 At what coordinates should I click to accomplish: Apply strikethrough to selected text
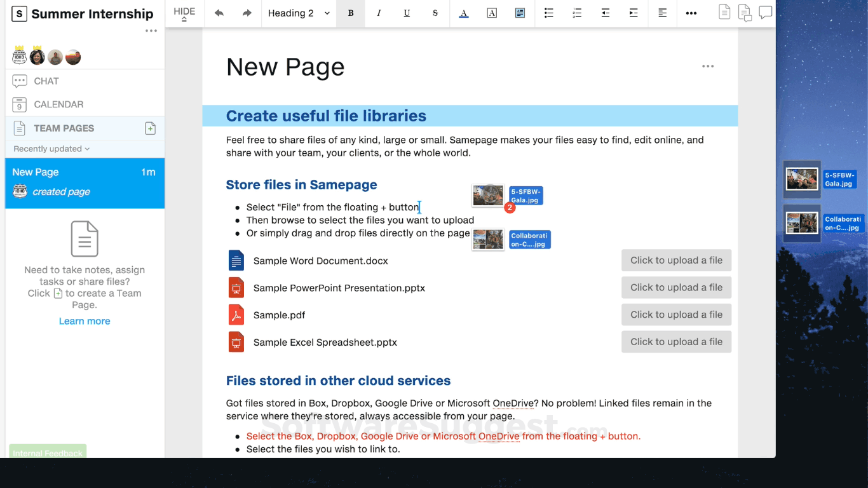(x=435, y=13)
